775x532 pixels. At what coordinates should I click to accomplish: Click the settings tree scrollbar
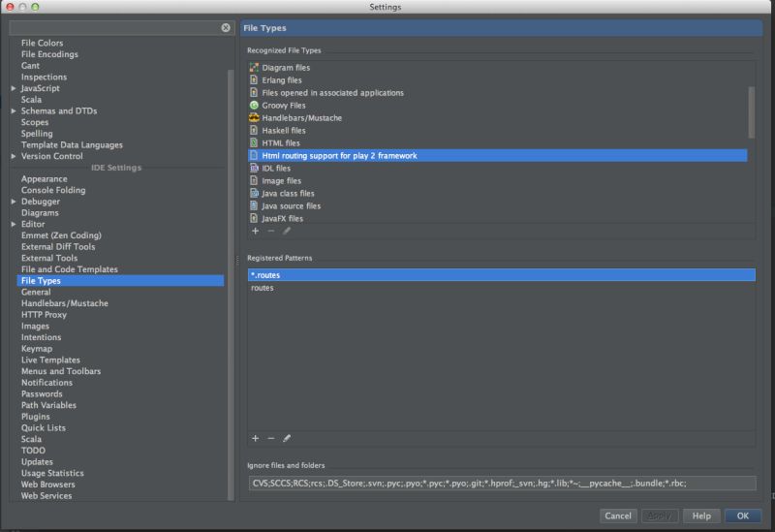tap(231, 285)
